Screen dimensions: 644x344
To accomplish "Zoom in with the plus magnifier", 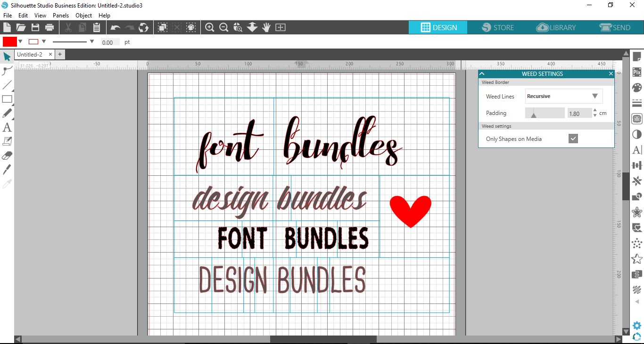I will (x=210, y=27).
